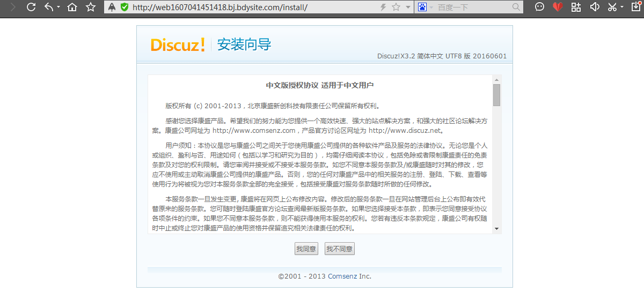Viewport: 644px width, 292px height.
Task: Click the green security shield icon
Action: coord(124,8)
